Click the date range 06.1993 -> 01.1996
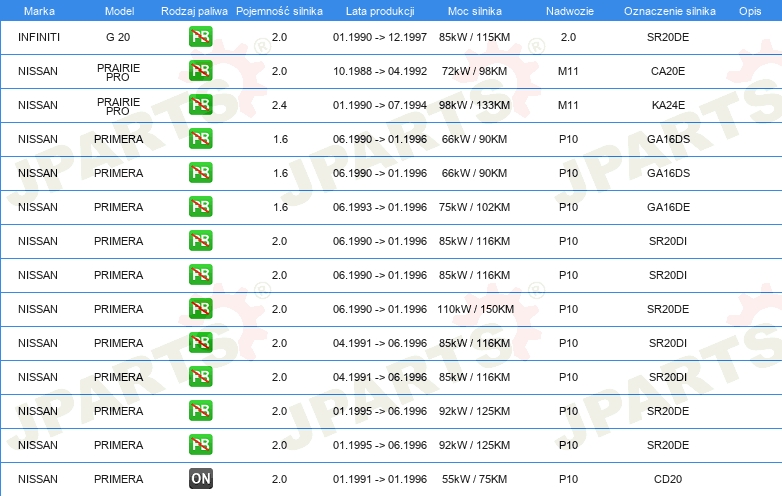 [x=380, y=207]
